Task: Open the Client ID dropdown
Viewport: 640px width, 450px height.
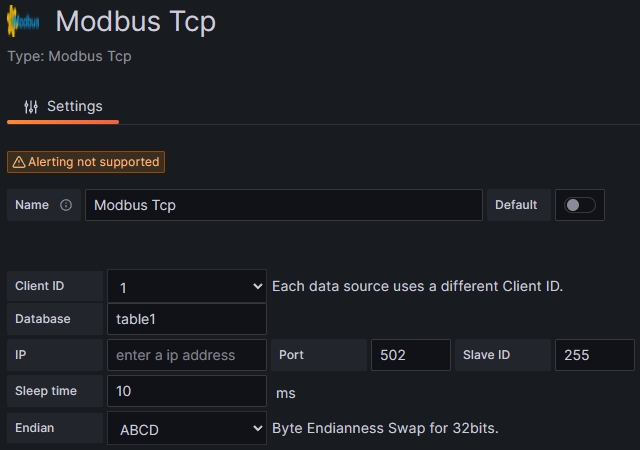Action: click(187, 287)
